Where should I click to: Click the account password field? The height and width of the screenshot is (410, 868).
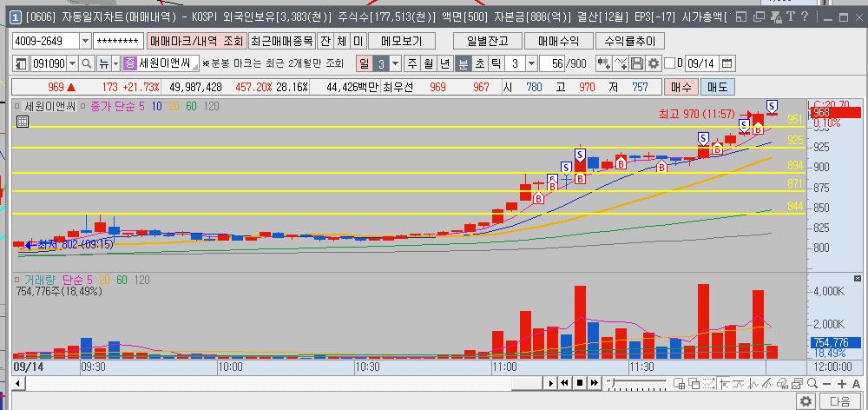tap(118, 41)
